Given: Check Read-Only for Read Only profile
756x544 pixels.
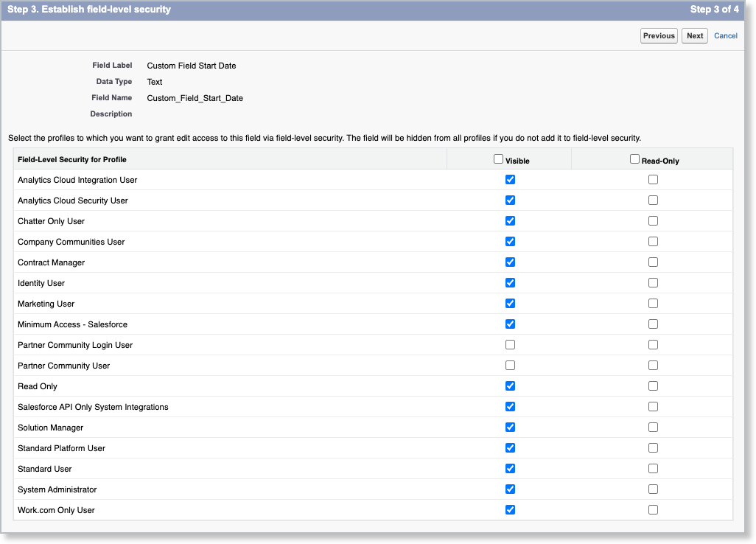Looking at the screenshot, I should click(652, 386).
